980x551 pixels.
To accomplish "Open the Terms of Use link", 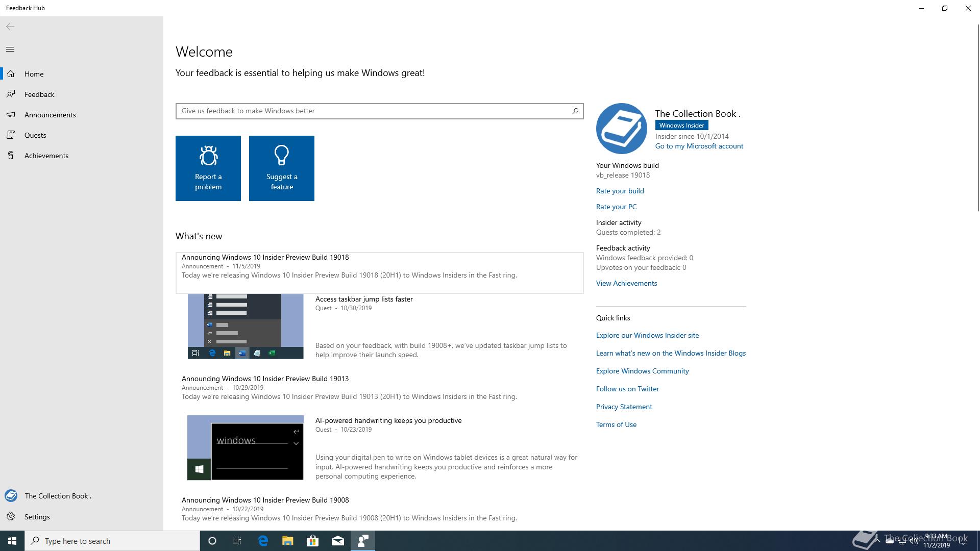I will pyautogui.click(x=617, y=424).
